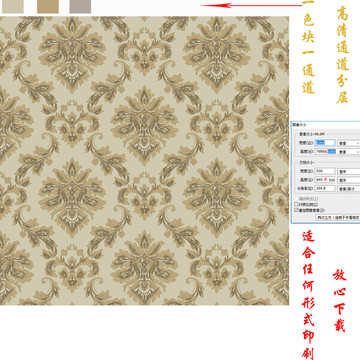Select the gray-taupe color swatch
Viewport: 360px width, 360px height.
[80, 6]
